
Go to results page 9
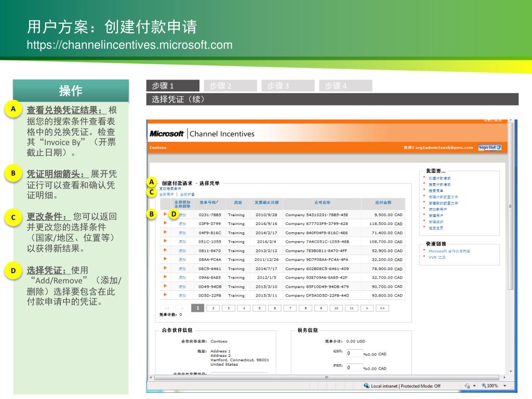click(321, 308)
